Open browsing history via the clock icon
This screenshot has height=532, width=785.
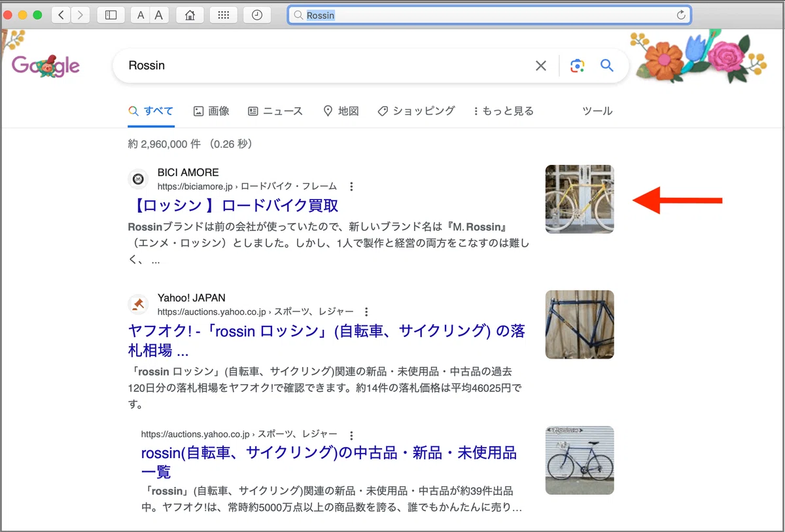coord(257,15)
